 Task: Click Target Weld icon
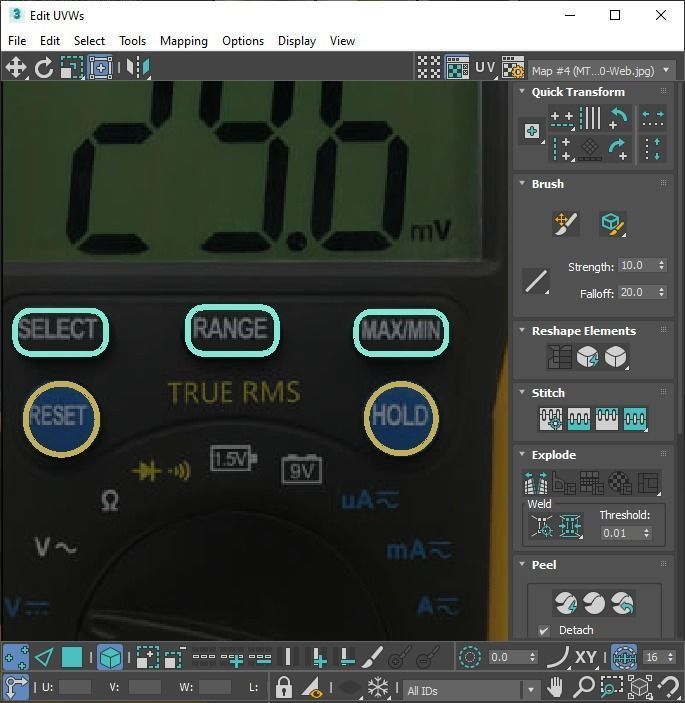(x=542, y=526)
